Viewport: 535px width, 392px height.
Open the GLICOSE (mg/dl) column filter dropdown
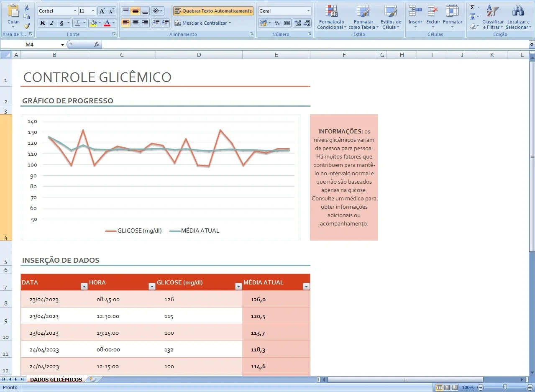pos(238,286)
